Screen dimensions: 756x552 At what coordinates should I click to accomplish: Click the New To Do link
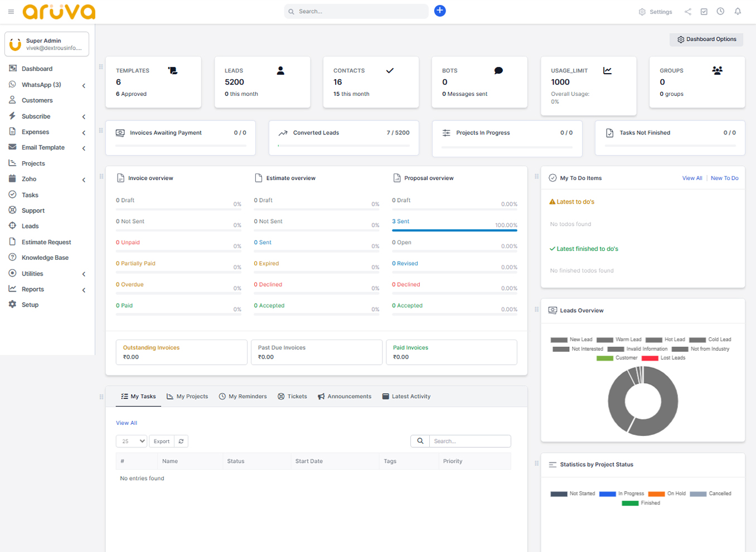724,178
